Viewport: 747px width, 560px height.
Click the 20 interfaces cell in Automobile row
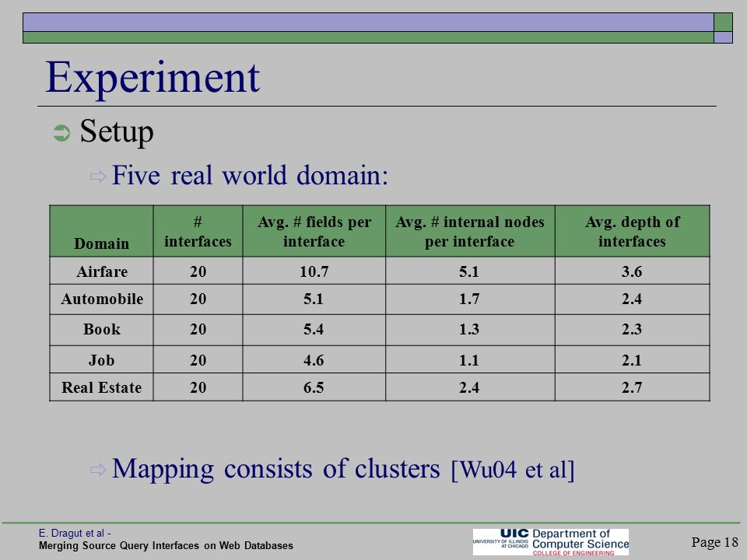[x=198, y=299]
